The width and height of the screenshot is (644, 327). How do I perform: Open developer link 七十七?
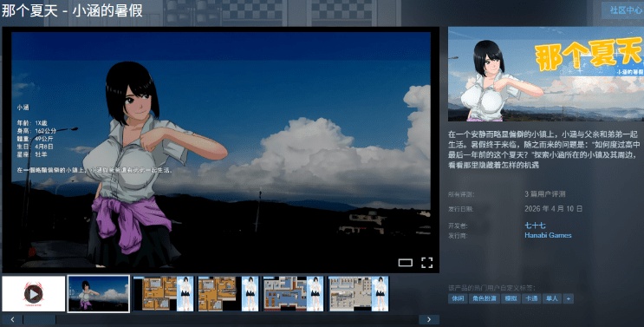[x=535, y=226]
